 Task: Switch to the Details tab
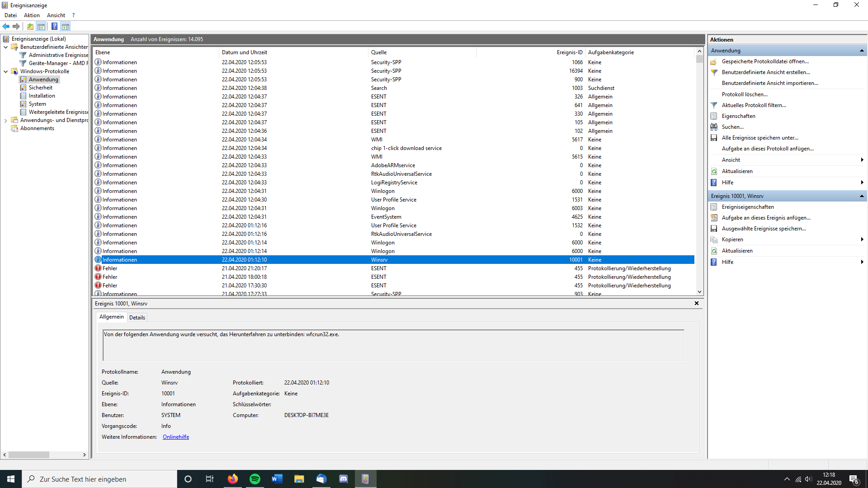coord(137,317)
